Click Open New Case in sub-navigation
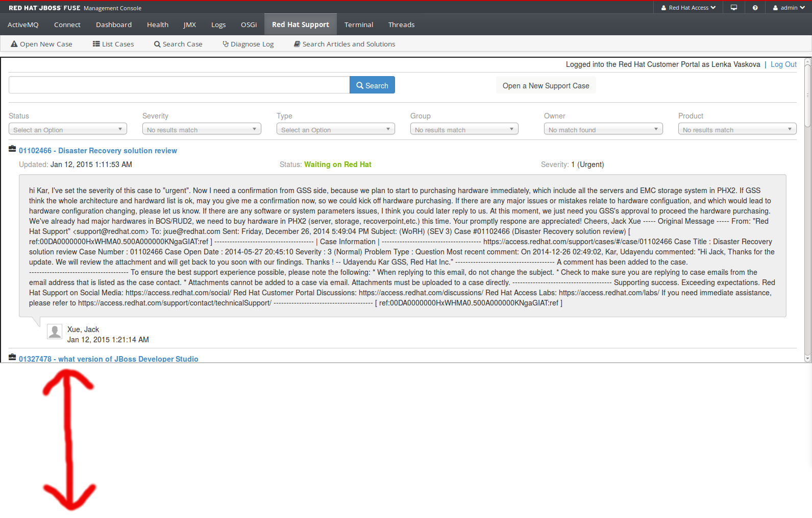The image size is (812, 518). point(41,44)
